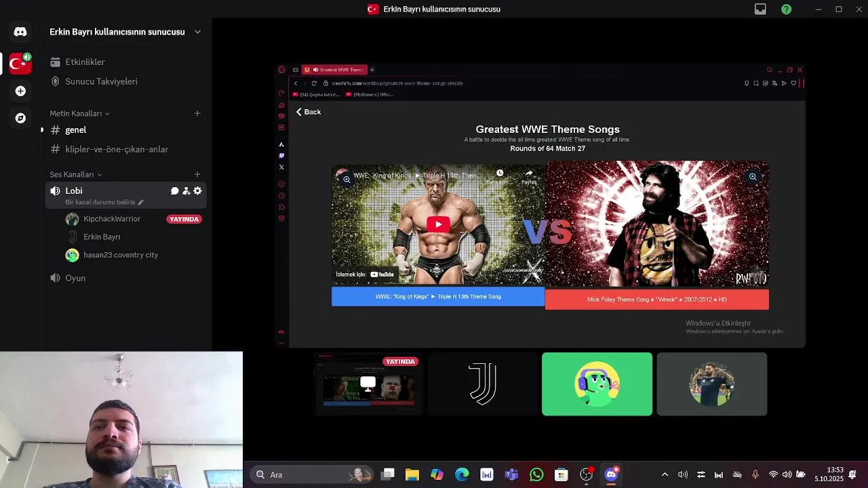Zoom the Mick Foley image magnifier
Screen dimensions: 868x488
click(x=753, y=177)
